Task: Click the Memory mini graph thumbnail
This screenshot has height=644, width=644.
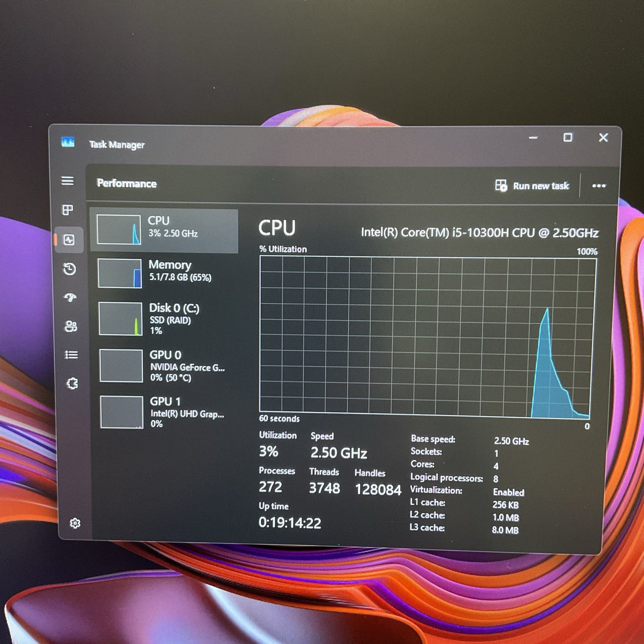Action: [x=120, y=273]
